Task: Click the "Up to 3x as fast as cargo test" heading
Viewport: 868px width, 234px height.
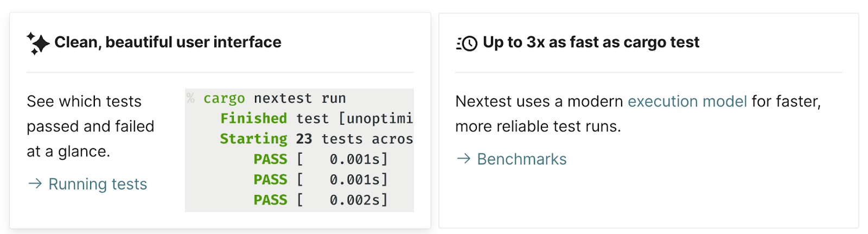Action: (591, 42)
